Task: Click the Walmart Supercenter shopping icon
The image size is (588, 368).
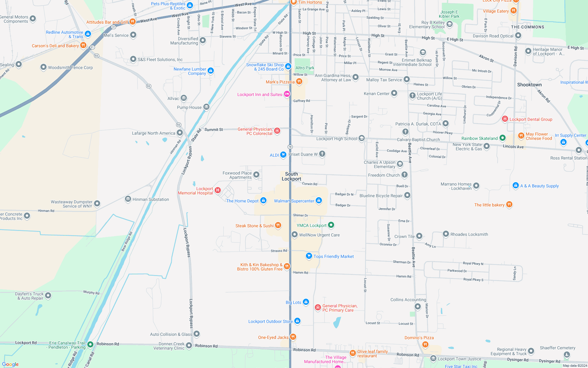Action: pyautogui.click(x=319, y=200)
